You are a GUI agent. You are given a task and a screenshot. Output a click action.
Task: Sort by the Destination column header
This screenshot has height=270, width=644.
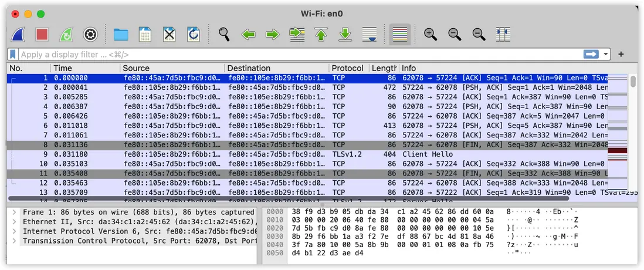[x=277, y=68]
